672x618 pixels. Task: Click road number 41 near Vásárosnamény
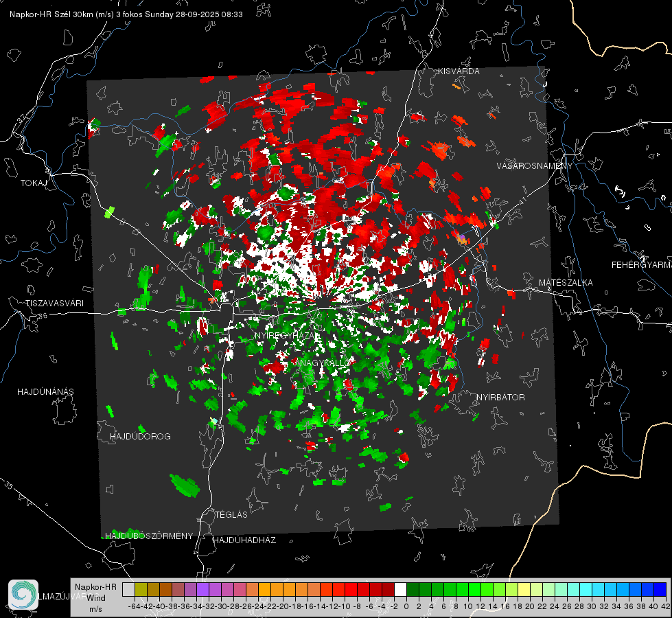click(522, 201)
